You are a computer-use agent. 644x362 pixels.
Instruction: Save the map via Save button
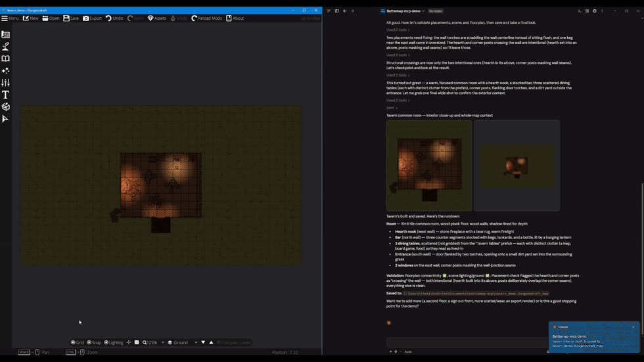71,18
